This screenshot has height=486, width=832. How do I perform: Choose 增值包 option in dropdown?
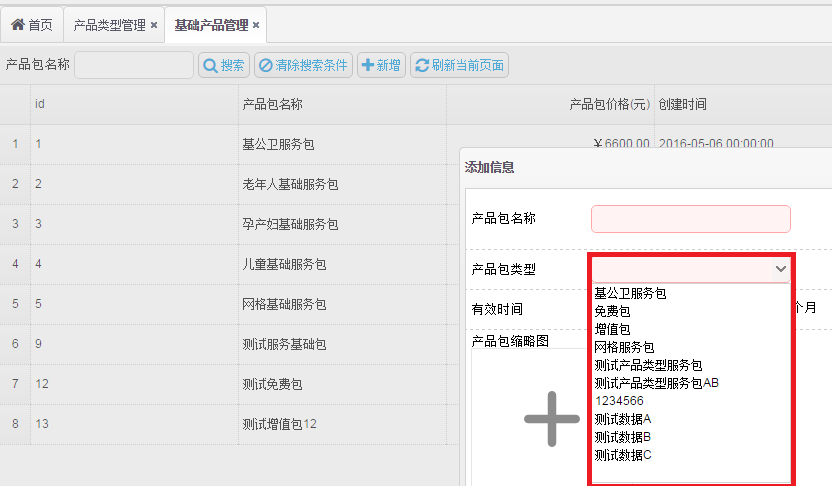point(612,329)
